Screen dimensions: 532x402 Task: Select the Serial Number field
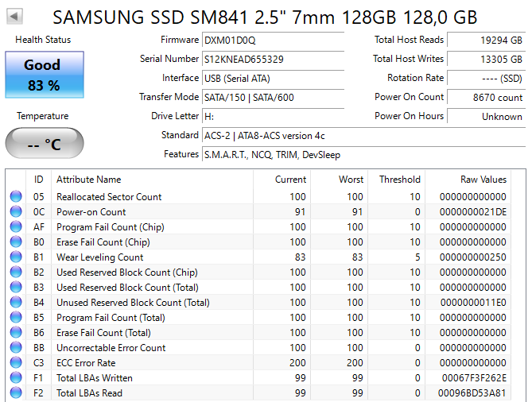273,59
